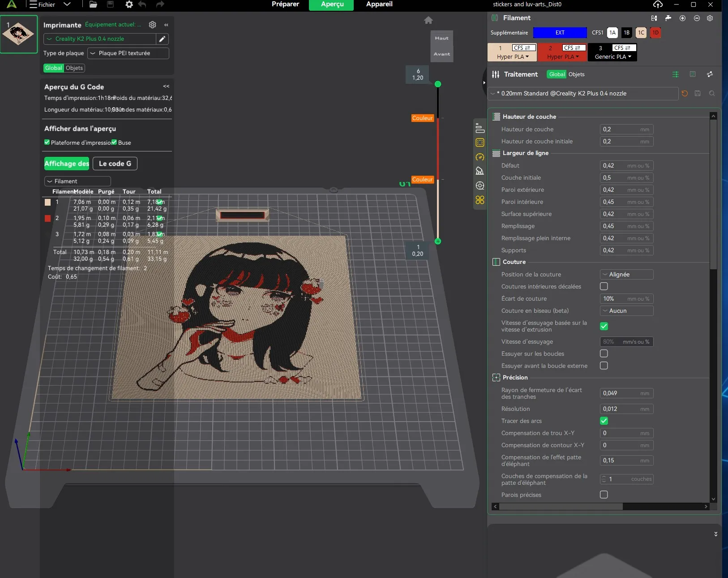
Task: Edit the printer preset pencil icon
Action: pyautogui.click(x=162, y=39)
